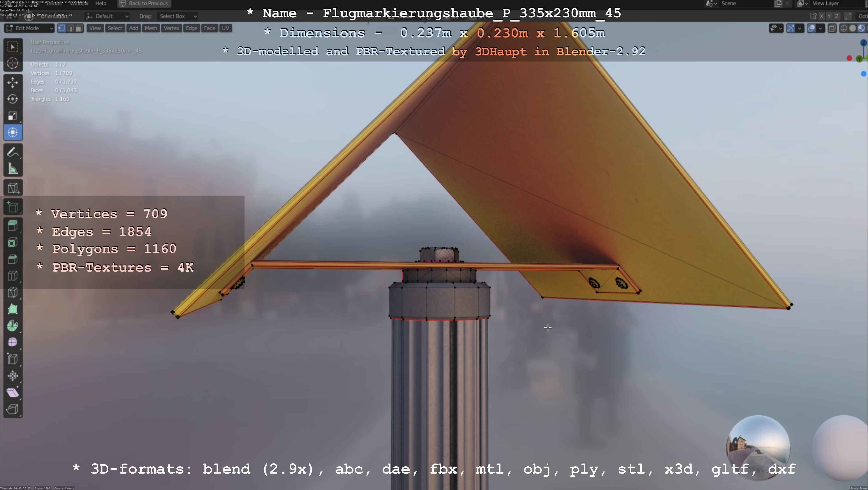
Task: Select the Move tool in toolbar
Action: tap(13, 83)
